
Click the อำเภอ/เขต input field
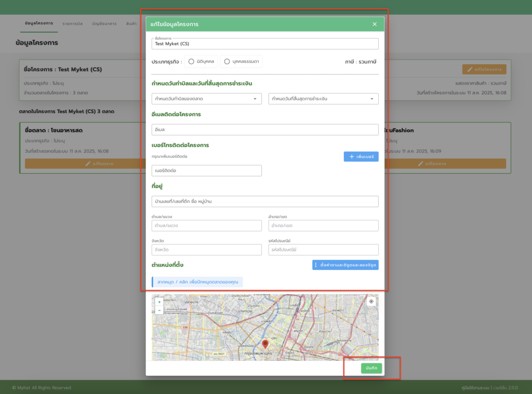tap(323, 225)
